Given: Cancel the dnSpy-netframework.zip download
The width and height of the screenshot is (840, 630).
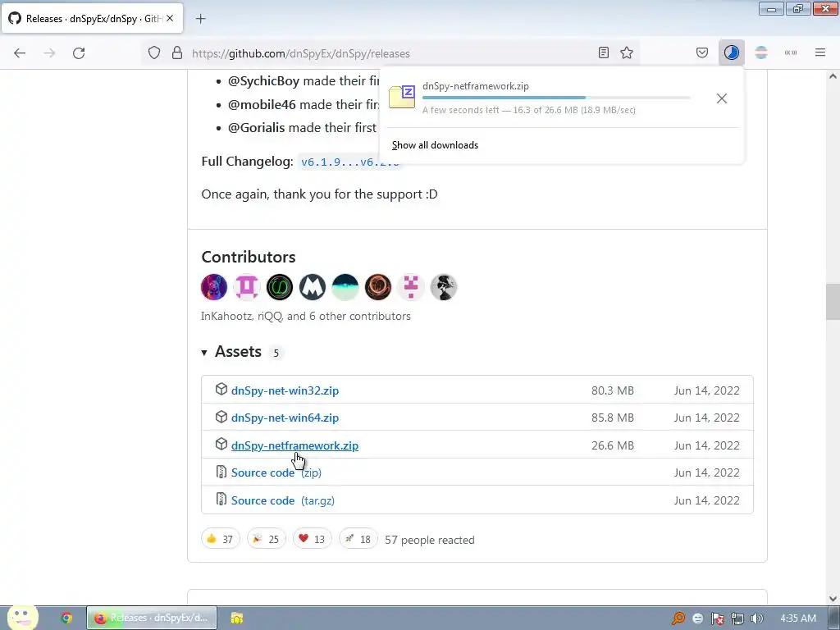Looking at the screenshot, I should tap(722, 98).
